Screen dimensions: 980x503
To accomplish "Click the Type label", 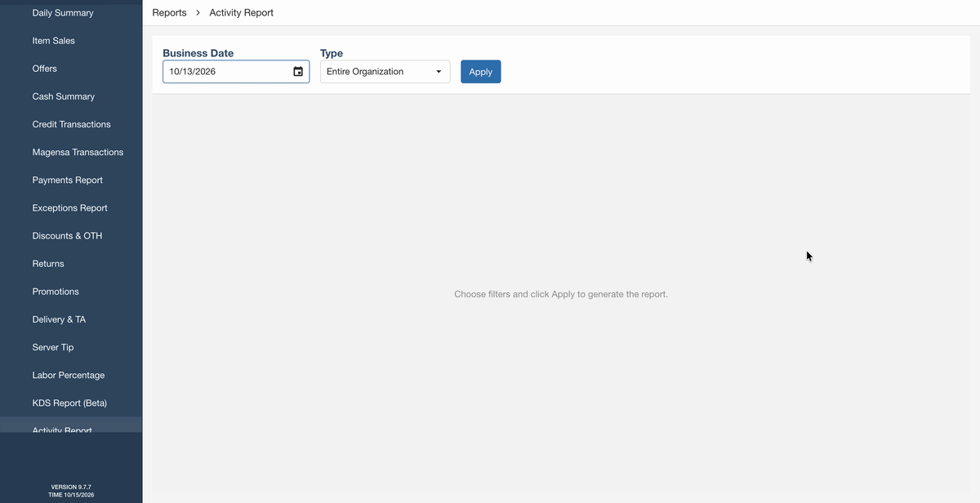I will click(332, 53).
